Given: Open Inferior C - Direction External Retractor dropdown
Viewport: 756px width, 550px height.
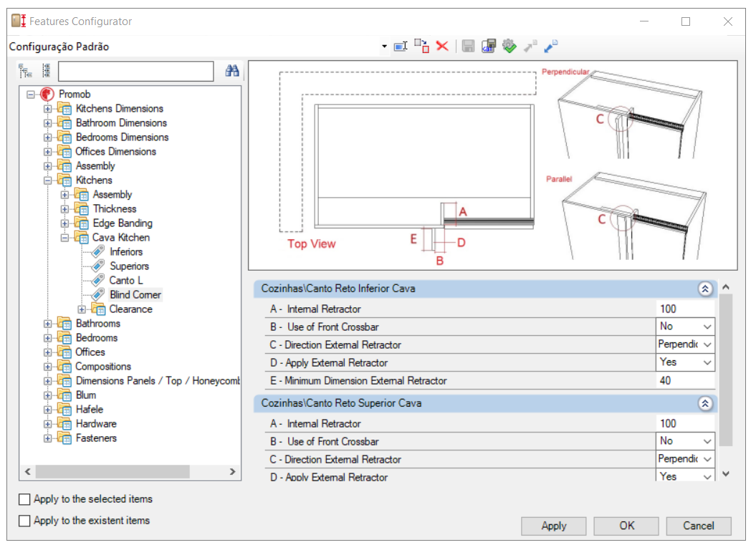Looking at the screenshot, I should pyautogui.click(x=707, y=344).
